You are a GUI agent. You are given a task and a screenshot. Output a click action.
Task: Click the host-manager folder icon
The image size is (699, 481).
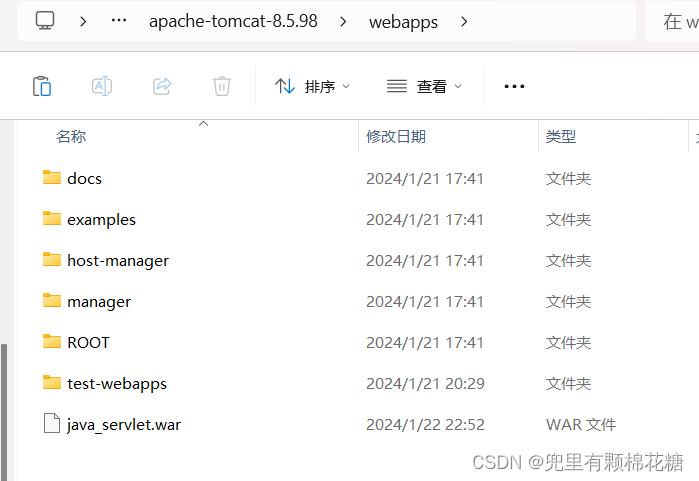pyautogui.click(x=52, y=259)
